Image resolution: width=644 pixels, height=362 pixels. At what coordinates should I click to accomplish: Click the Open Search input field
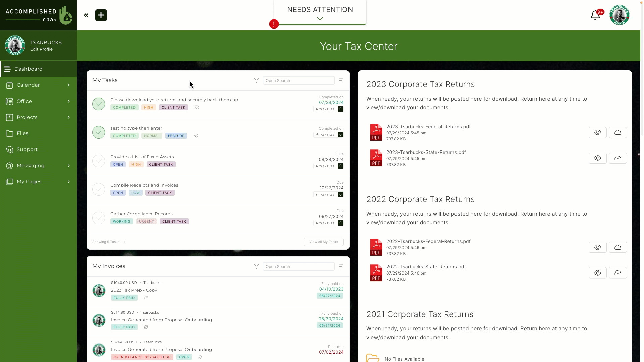tap(299, 80)
